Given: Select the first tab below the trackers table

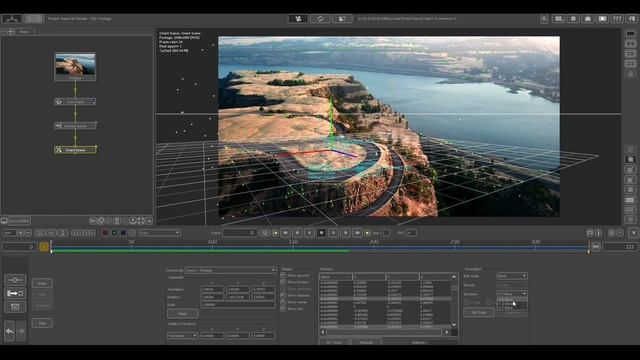Looking at the screenshot, I should 334,342.
